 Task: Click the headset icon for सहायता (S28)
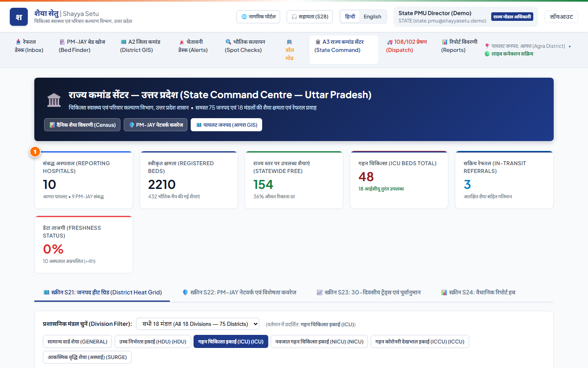pos(294,17)
